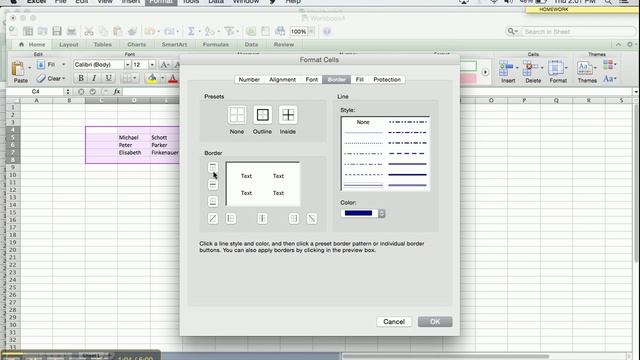This screenshot has width=640, height=360.
Task: Open the border Color dropdown arrow
Action: click(381, 213)
